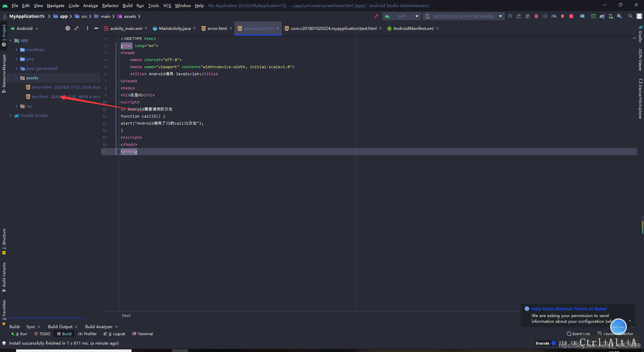
Task: Click the Make Project hammer icon
Action: (376, 16)
